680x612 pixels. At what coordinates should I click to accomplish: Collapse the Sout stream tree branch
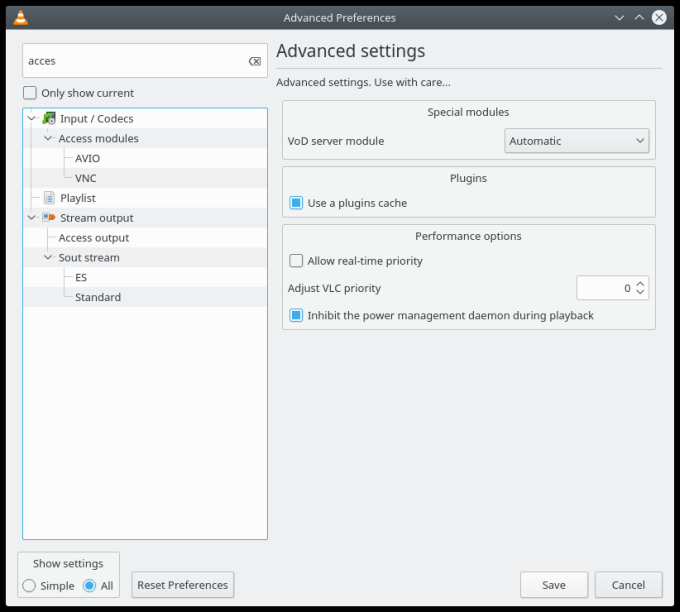(x=48, y=257)
